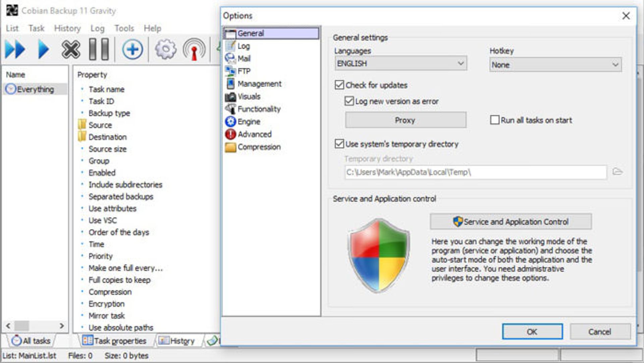Click the Connection/Network status icon
The image size is (644, 363).
[196, 50]
